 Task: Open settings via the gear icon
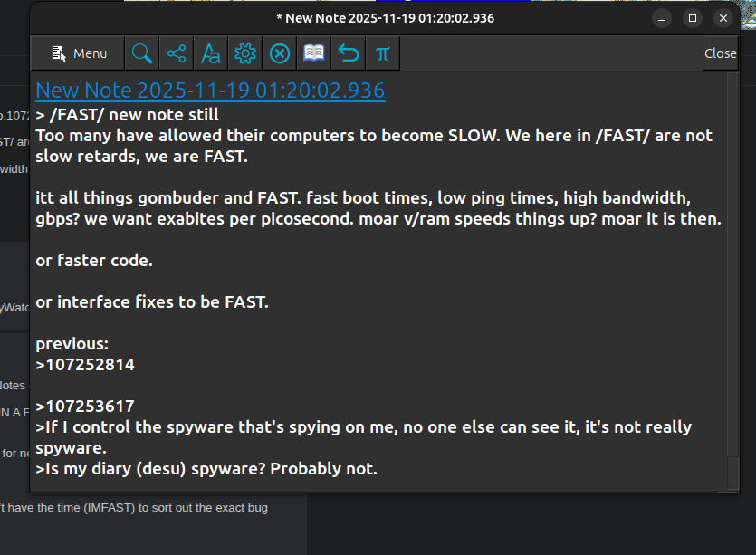(x=245, y=53)
